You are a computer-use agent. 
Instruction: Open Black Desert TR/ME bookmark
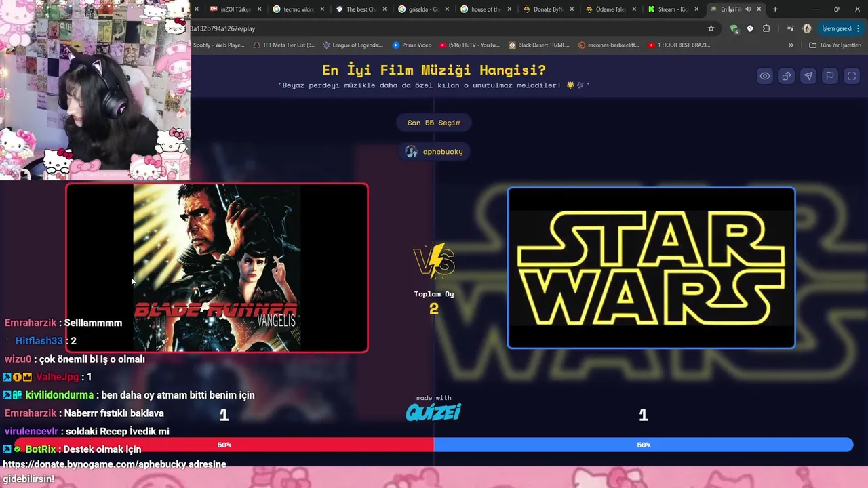(x=539, y=45)
